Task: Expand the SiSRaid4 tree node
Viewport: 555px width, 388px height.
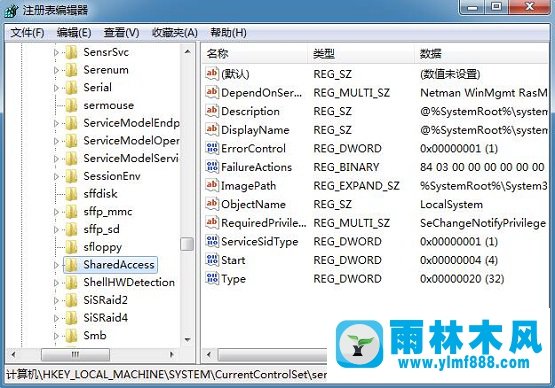Action: [56, 318]
